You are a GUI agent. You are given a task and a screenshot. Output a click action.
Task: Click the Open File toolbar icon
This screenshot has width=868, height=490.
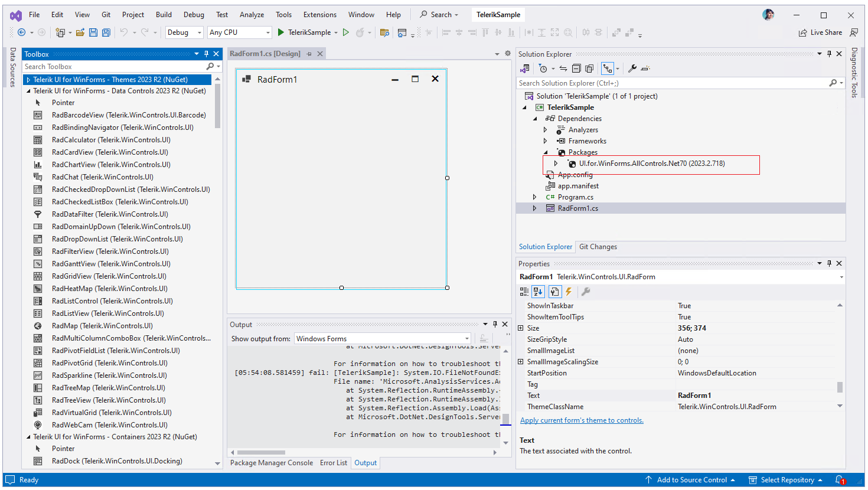(80, 32)
